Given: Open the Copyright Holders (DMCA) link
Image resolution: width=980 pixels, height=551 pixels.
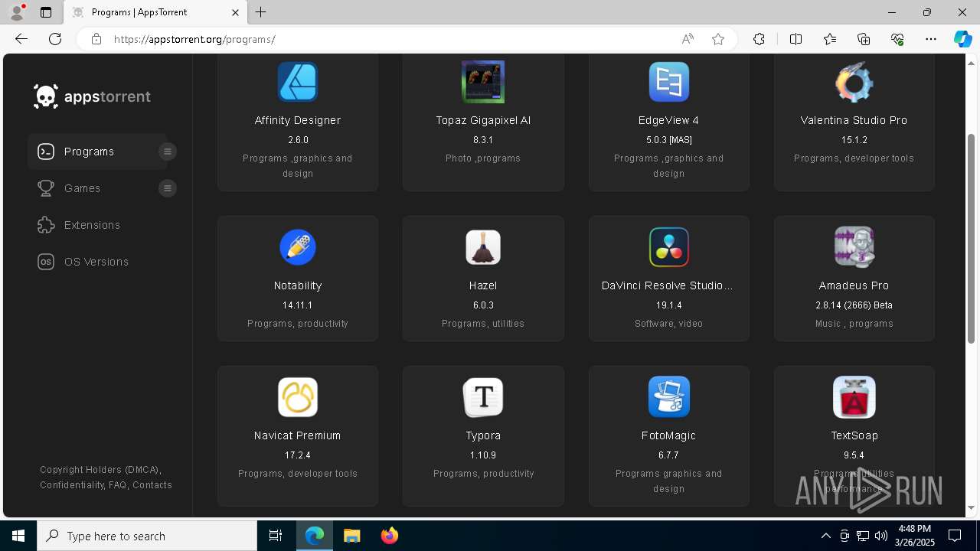Looking at the screenshot, I should pos(100,470).
